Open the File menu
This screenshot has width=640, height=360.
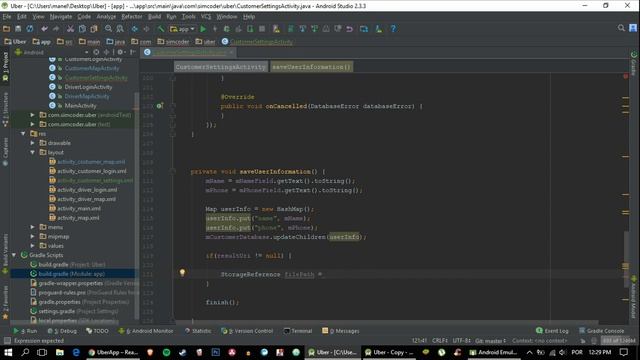[7, 17]
